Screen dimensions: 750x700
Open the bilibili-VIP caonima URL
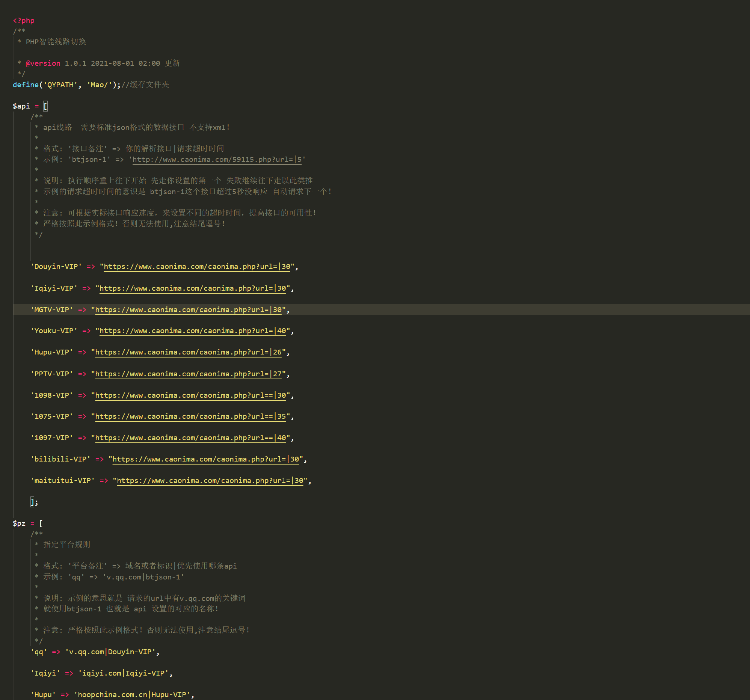point(205,459)
